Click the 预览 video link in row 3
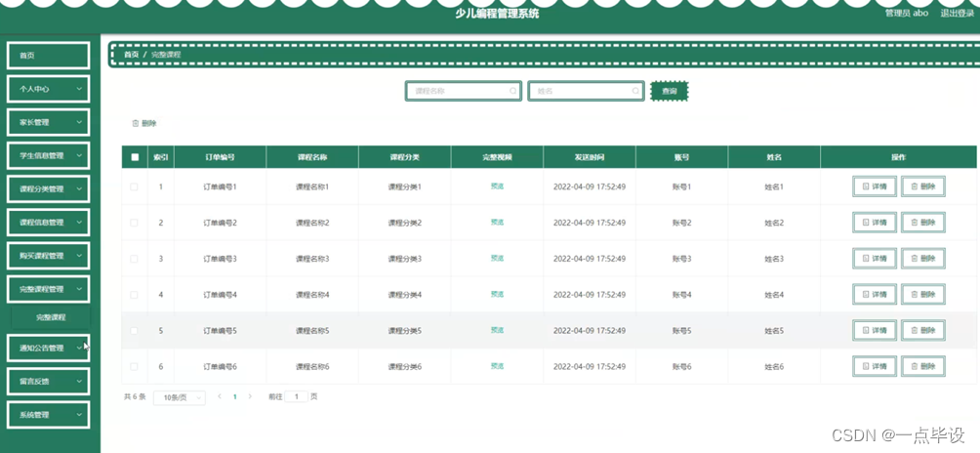980x453 pixels. (497, 258)
